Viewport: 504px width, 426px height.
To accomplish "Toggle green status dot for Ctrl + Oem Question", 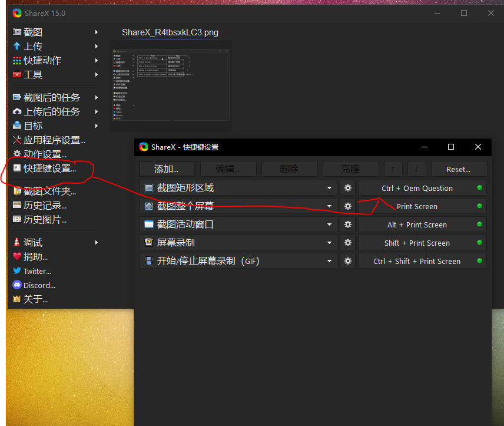I will [x=480, y=188].
